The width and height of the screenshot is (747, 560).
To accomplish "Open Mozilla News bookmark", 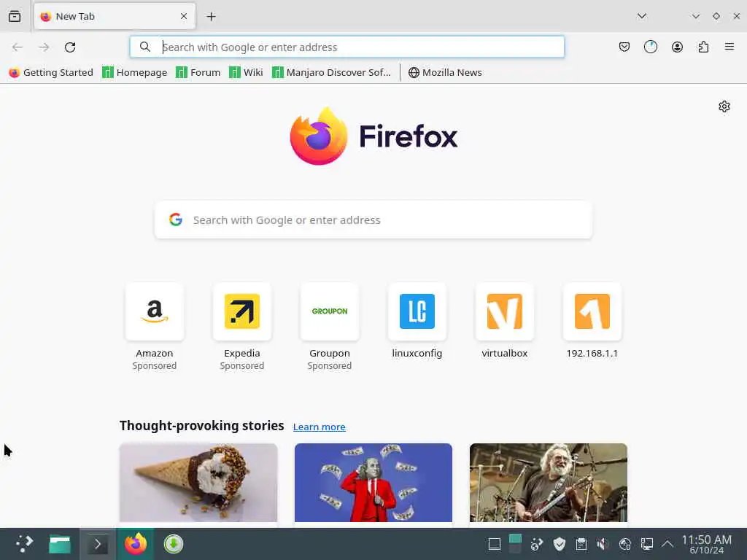I will (445, 72).
